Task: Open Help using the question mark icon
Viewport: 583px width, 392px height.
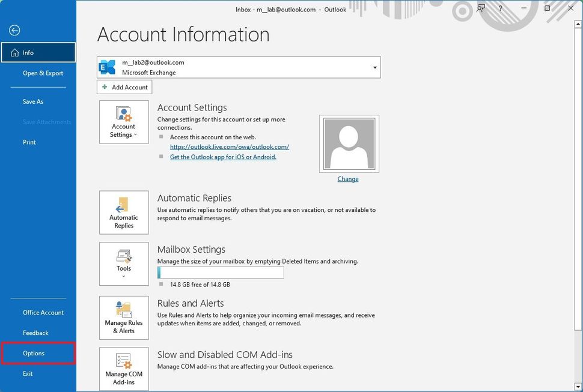Action: coord(500,9)
